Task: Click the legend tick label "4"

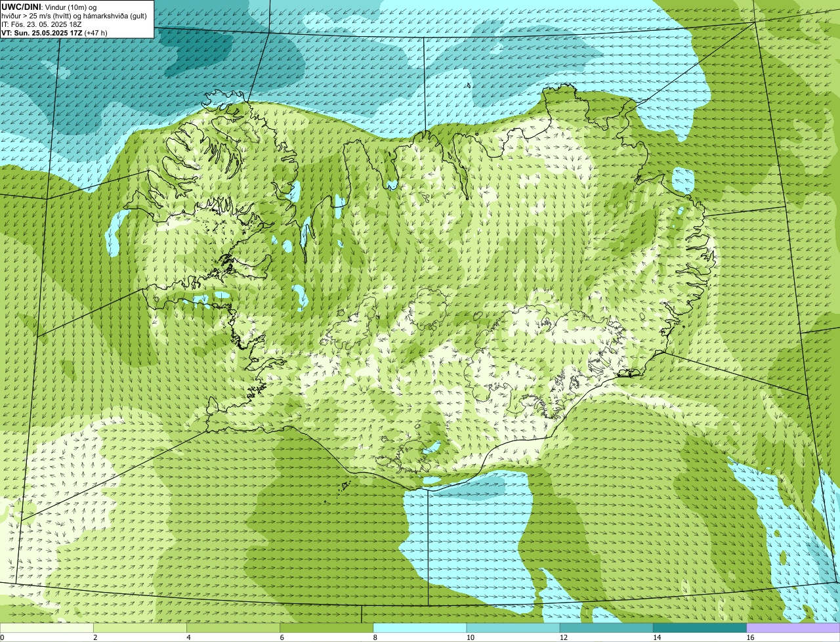Action: (188, 637)
